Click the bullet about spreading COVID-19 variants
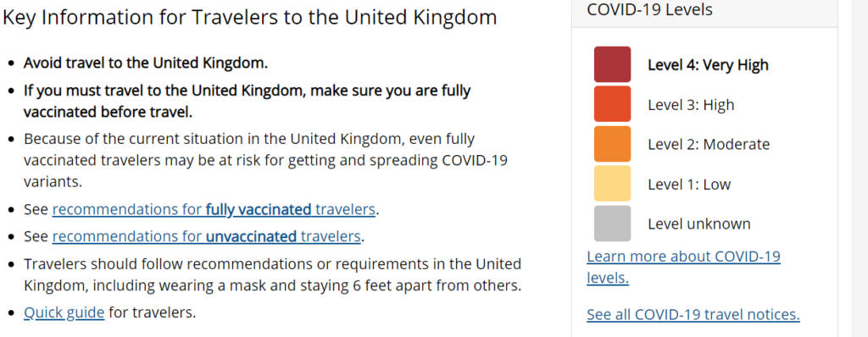 [x=265, y=161]
